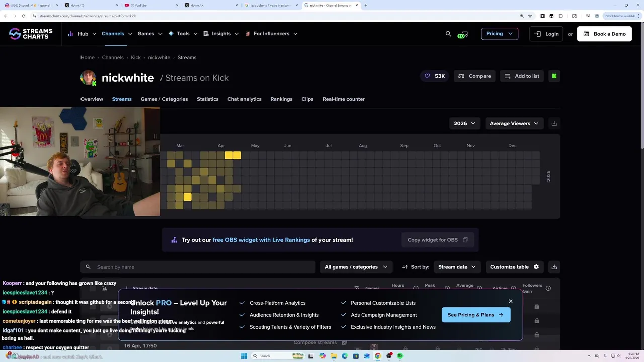Follow the free OBS widget link
This screenshot has height=362, width=644.
261,240
